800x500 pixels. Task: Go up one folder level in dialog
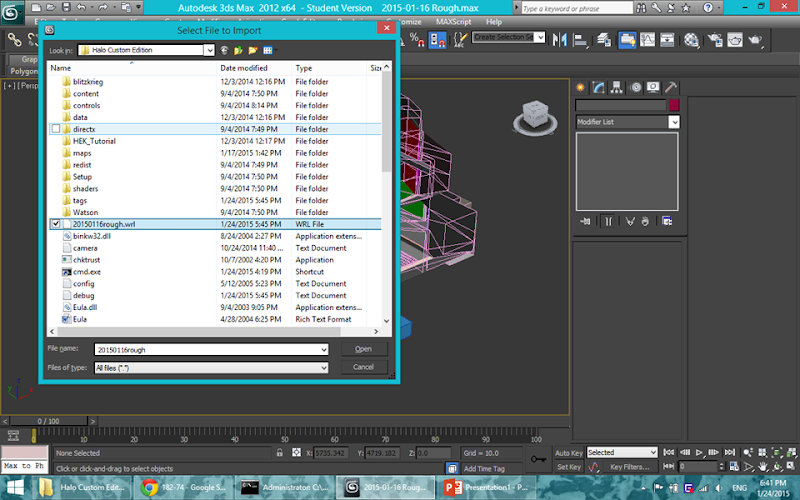pos(238,50)
